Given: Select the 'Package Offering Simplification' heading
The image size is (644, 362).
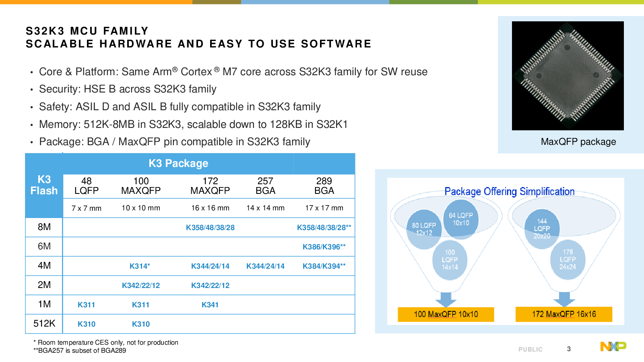Looking at the screenshot, I should point(509,191).
